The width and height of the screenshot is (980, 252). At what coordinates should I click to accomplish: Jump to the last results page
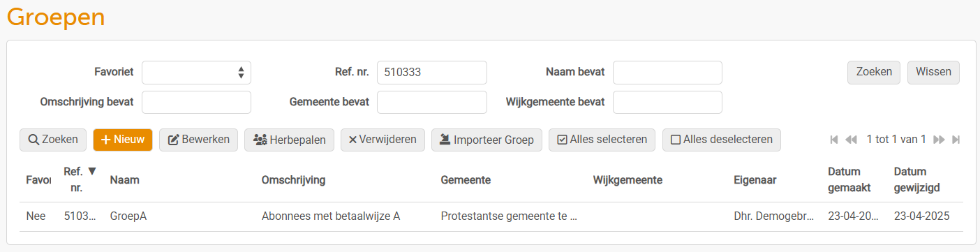(956, 140)
